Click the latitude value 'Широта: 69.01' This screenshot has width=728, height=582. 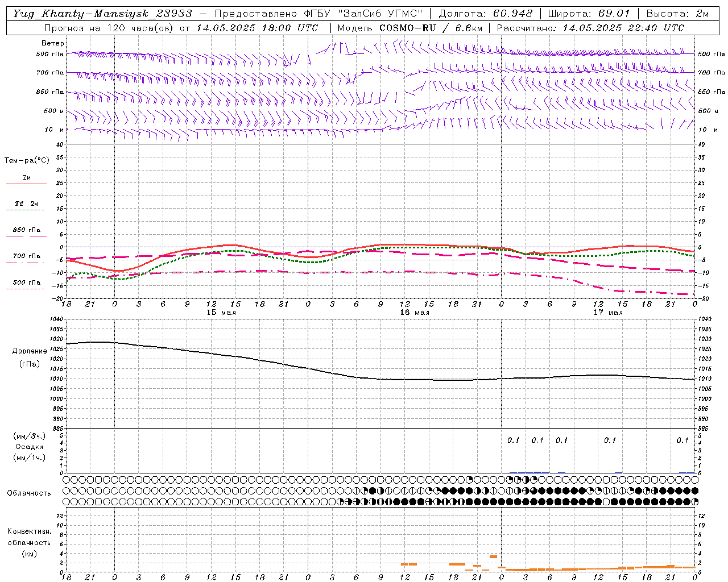(589, 14)
